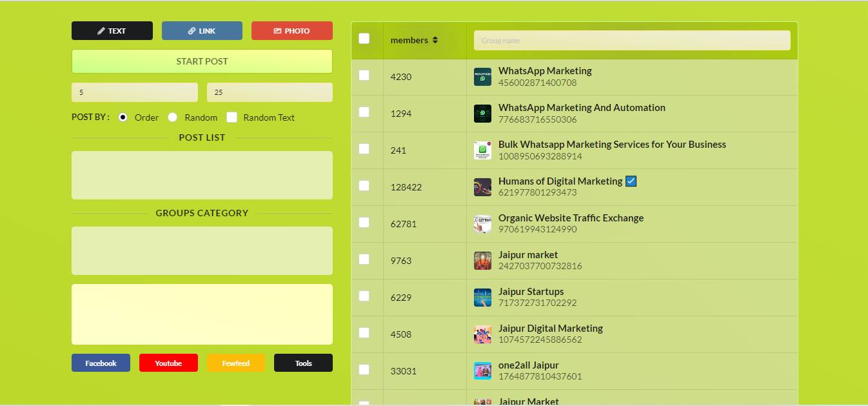Click the group ID 2427037700732816
868x406 pixels.
click(x=540, y=266)
